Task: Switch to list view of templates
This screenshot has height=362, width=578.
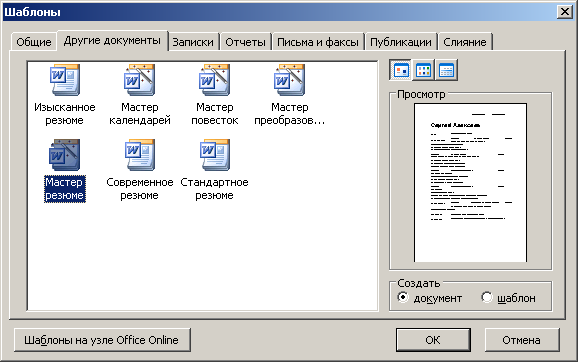Action: (x=423, y=70)
